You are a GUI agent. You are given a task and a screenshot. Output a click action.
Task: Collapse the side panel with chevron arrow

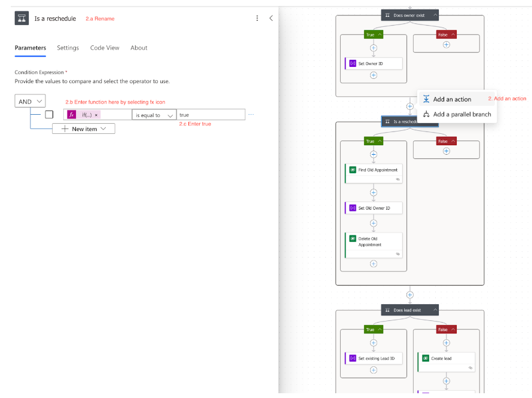271,19
